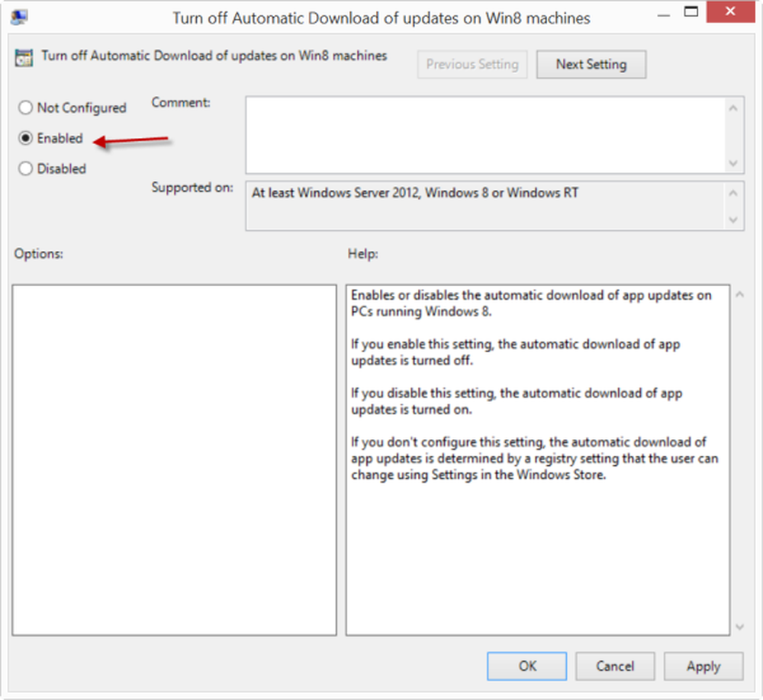763x700 pixels.
Task: Click the Help pane scroll down arrow
Action: (739, 627)
